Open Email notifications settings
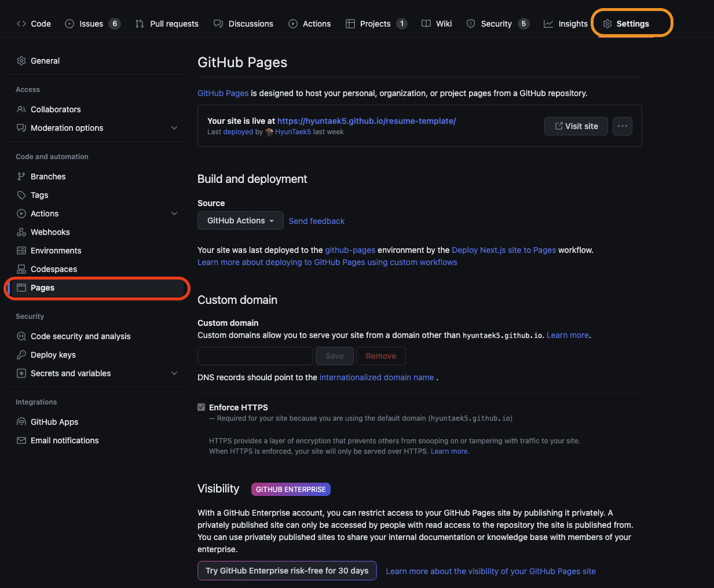Image resolution: width=714 pixels, height=588 pixels. pos(98,440)
